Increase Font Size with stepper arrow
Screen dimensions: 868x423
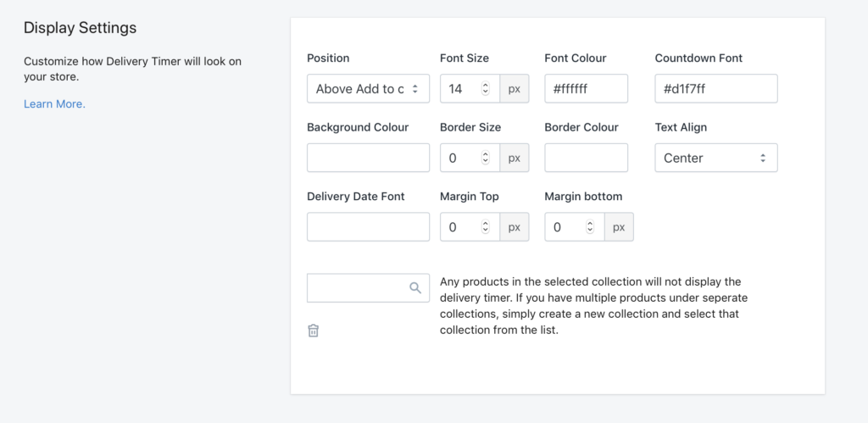pos(486,86)
